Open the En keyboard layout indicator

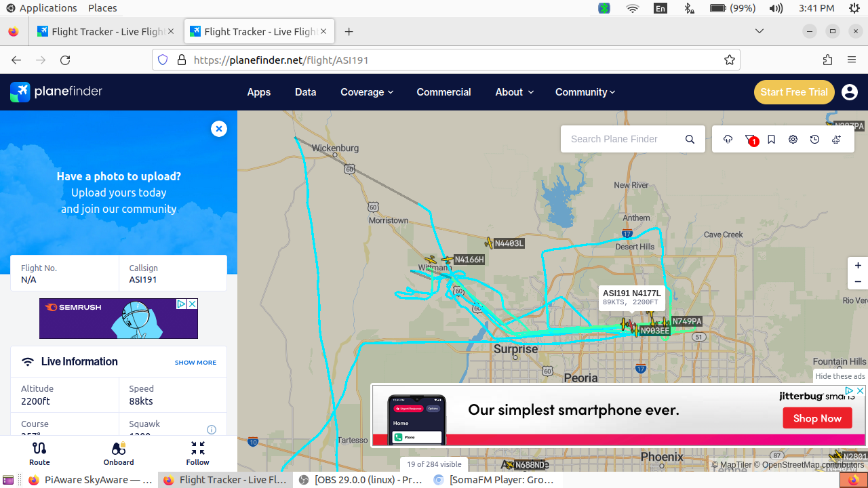pyautogui.click(x=660, y=8)
